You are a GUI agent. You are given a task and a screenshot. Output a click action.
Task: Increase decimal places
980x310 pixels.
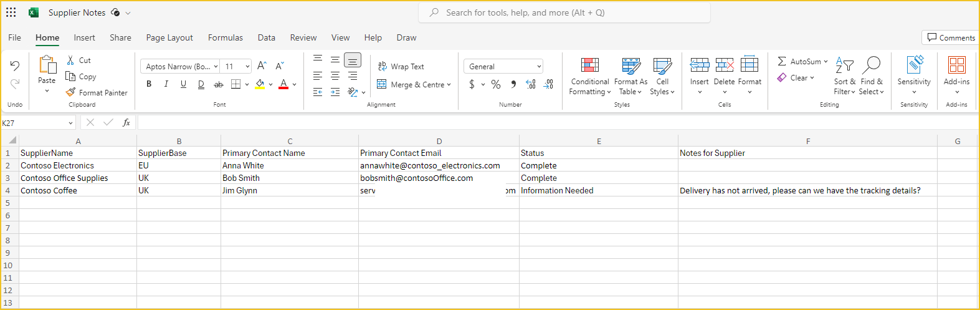click(x=531, y=84)
